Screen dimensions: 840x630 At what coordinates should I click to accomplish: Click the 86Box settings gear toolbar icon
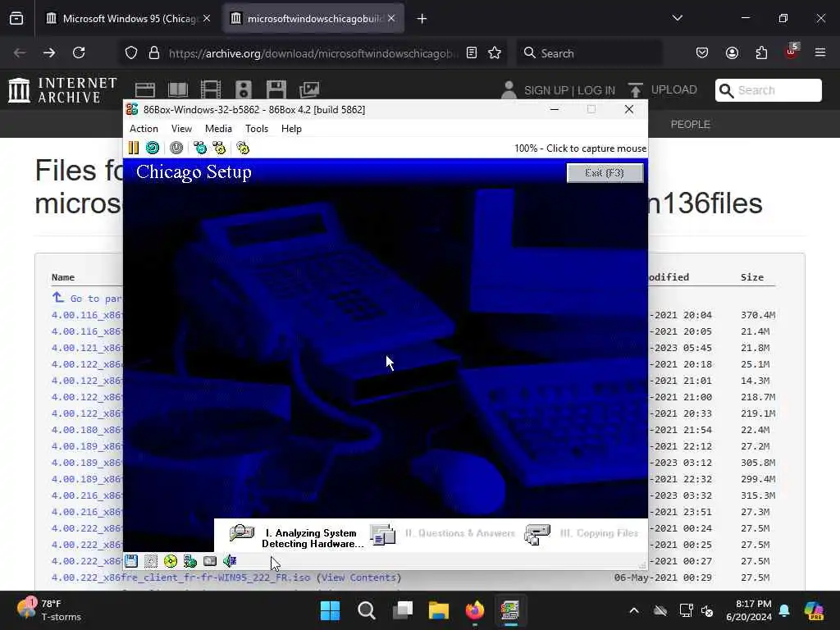click(243, 148)
